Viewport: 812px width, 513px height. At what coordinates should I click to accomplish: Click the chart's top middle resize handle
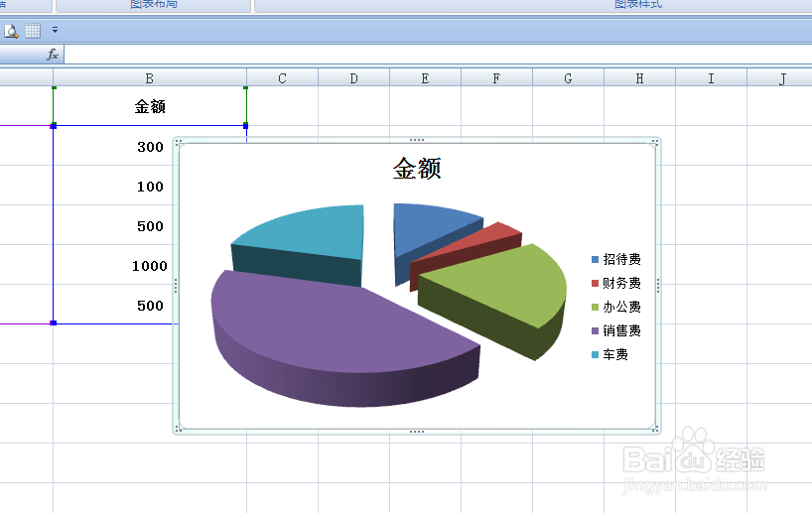(x=417, y=140)
